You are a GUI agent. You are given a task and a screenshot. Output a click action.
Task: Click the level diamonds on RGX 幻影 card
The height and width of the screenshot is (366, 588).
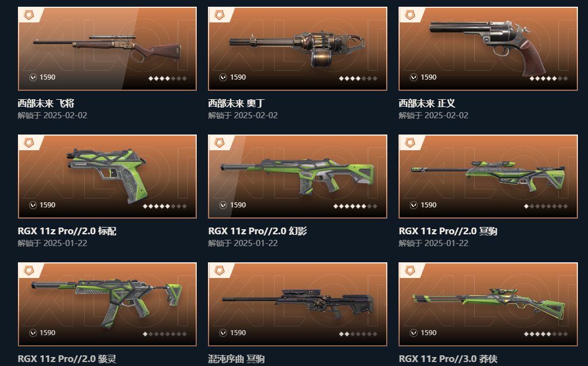355,206
